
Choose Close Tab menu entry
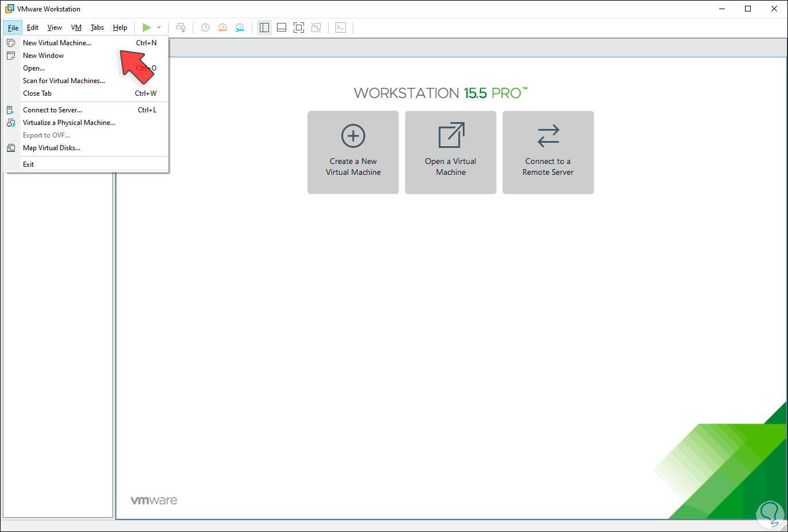pyautogui.click(x=86, y=93)
